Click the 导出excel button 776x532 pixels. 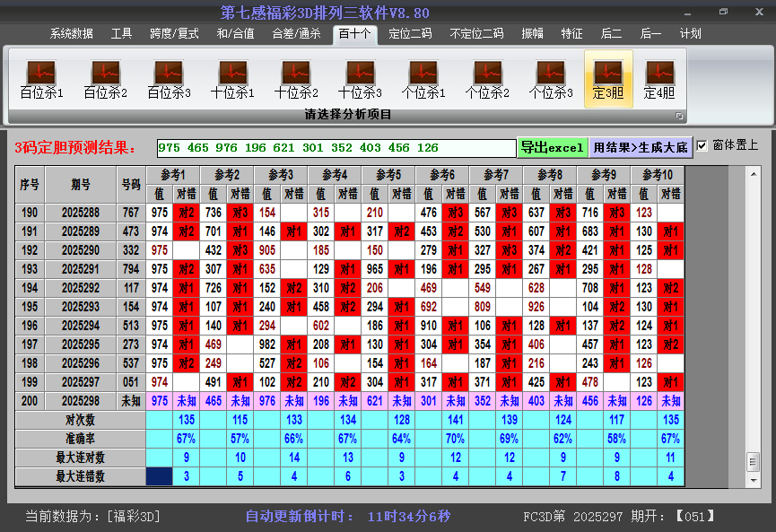pyautogui.click(x=552, y=147)
